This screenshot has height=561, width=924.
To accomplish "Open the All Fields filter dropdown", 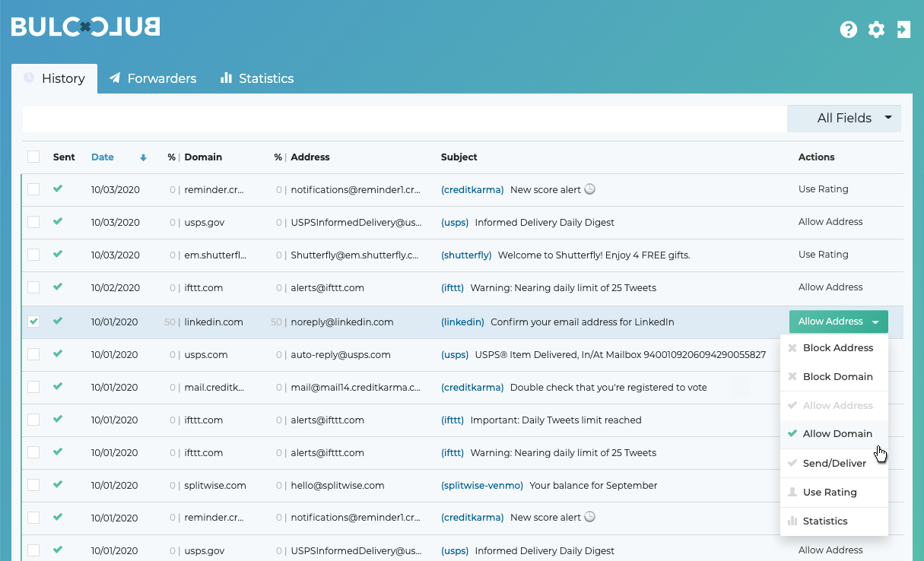I will point(844,118).
